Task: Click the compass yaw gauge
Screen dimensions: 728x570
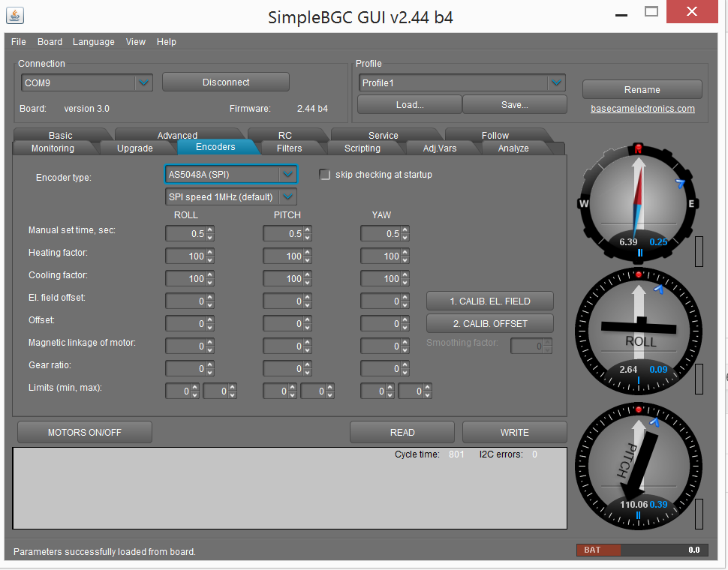Action: (639, 203)
